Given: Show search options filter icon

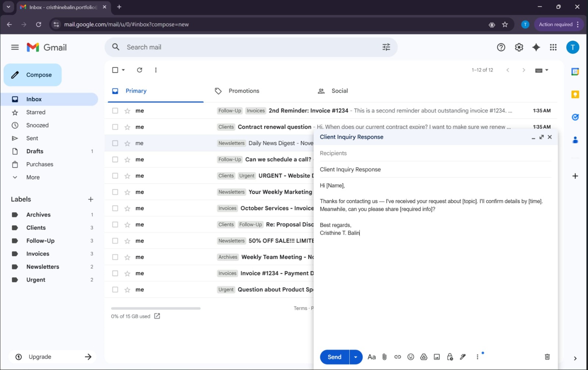Looking at the screenshot, I should coord(386,47).
